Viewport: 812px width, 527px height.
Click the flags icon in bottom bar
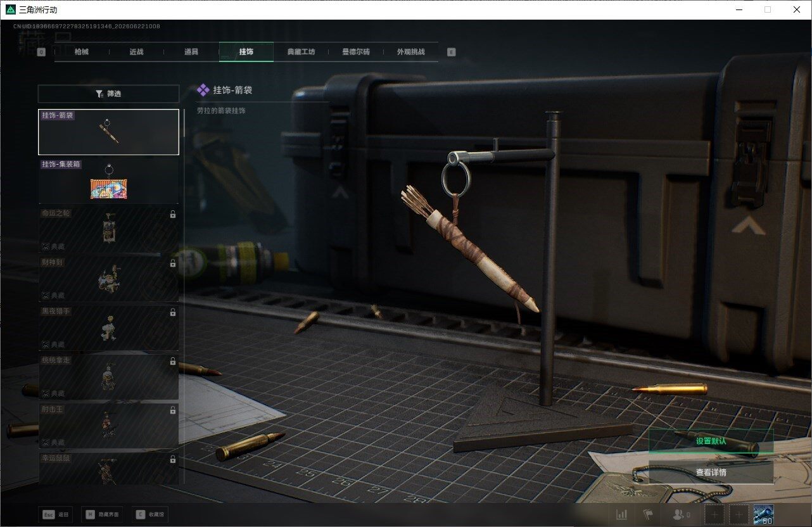pyautogui.click(x=647, y=515)
